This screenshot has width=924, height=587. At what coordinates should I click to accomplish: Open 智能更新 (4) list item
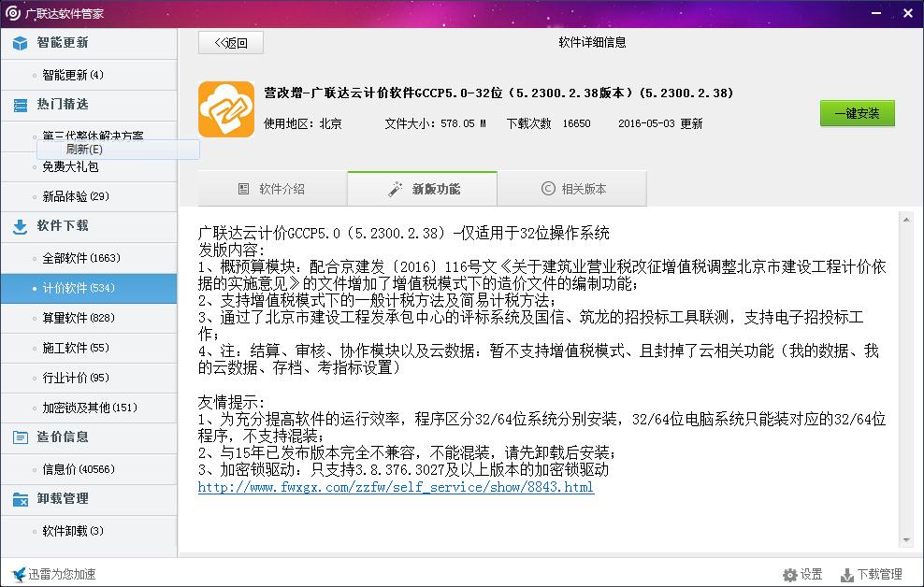[x=89, y=76]
